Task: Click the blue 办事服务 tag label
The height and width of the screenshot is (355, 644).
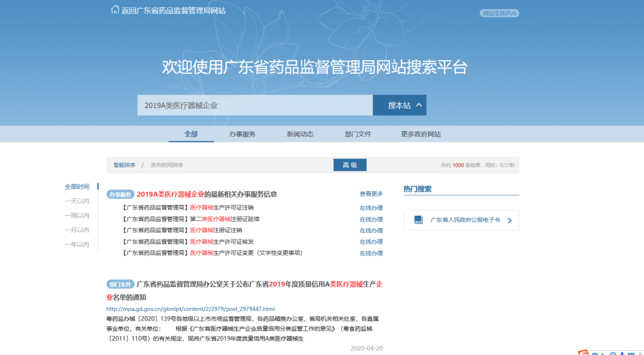Action: (120, 194)
